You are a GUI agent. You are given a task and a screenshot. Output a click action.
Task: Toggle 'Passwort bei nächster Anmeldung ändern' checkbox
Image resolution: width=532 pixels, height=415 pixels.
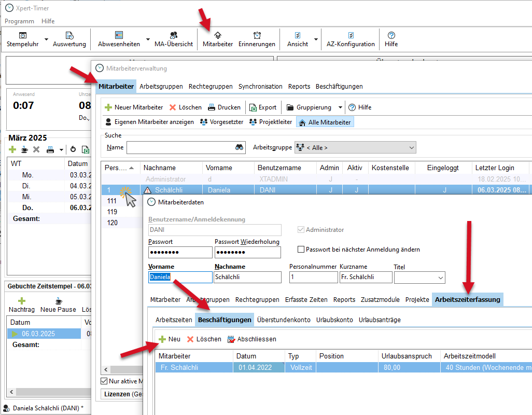301,250
